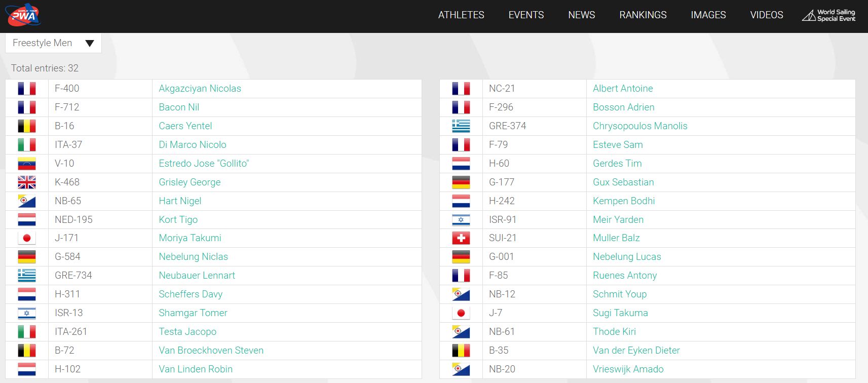Expand the Freestyle Men dropdown arrow
The height and width of the screenshot is (383, 868).
click(90, 43)
